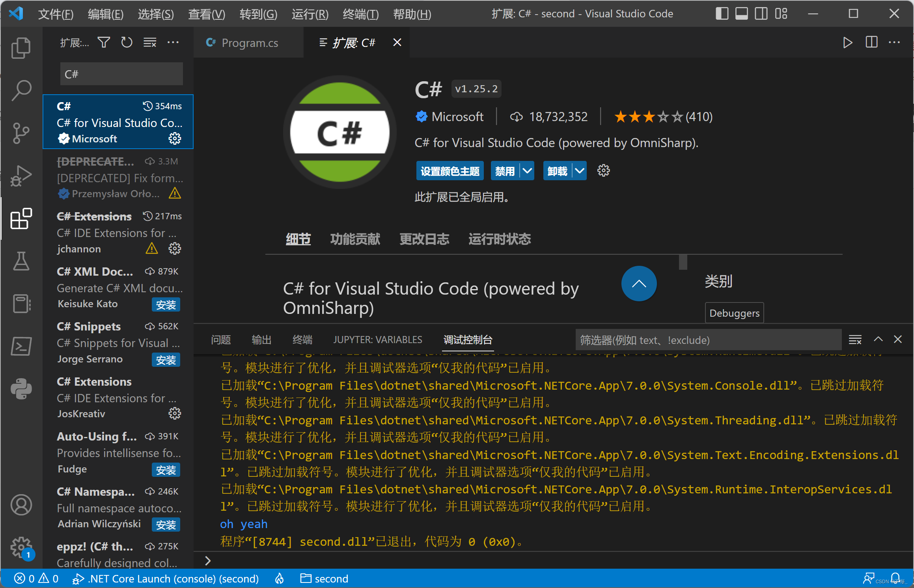Open the 查看(V) menu
The width and height of the screenshot is (914, 588).
tap(207, 14)
